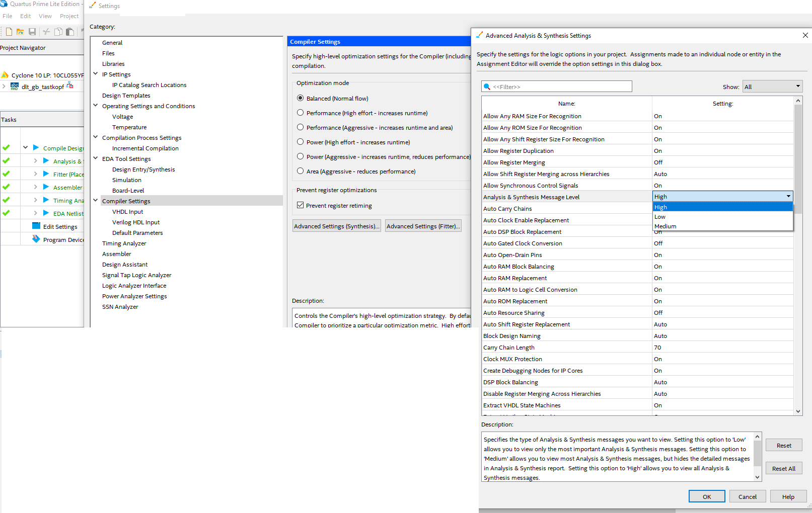
Task: Click the play icon for Assembler task
Action: 46,187
